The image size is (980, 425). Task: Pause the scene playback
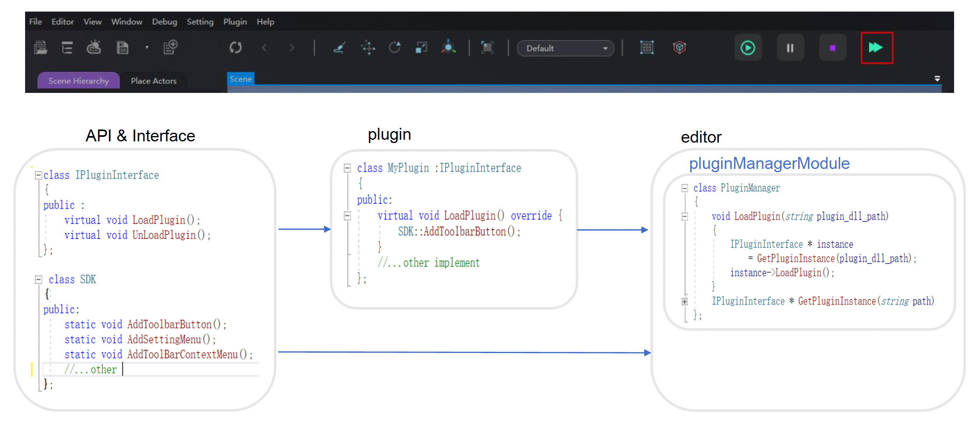point(790,48)
